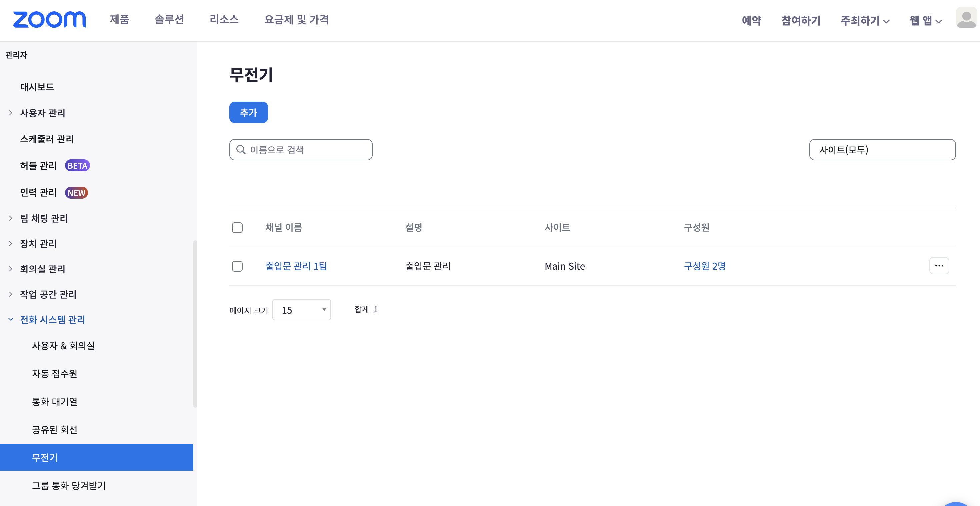Image resolution: width=980 pixels, height=506 pixels.
Task: Open 자동 접수원 submenu item
Action: click(x=54, y=374)
